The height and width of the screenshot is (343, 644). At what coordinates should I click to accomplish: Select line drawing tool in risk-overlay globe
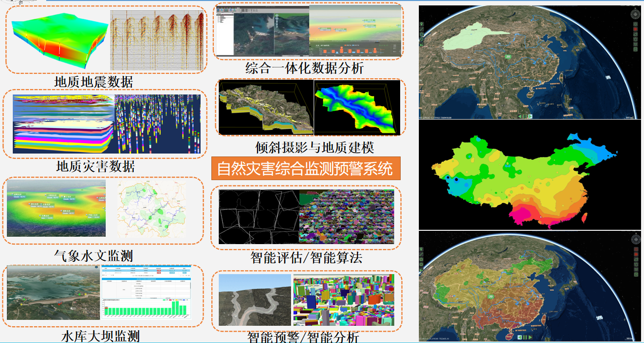point(421,254)
